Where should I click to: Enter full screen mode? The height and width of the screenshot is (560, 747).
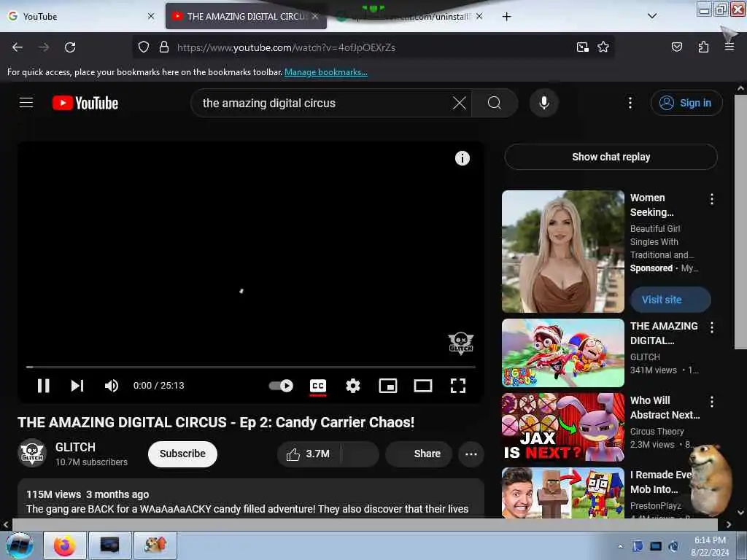[458, 386]
